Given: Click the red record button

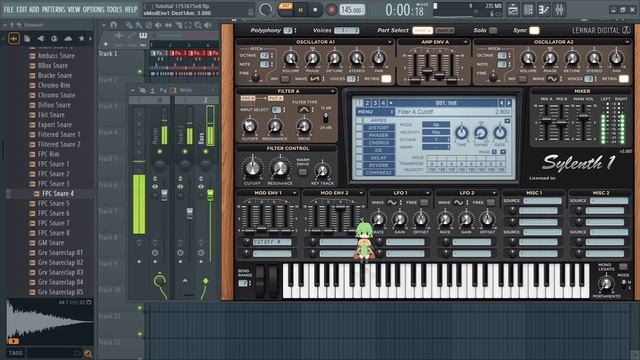Looking at the screenshot, I should 331,9.
